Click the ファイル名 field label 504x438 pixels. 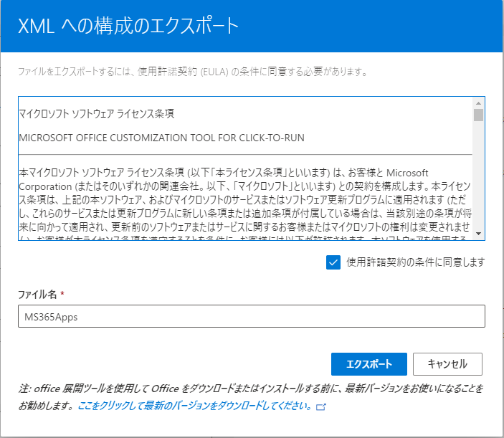tap(37, 295)
